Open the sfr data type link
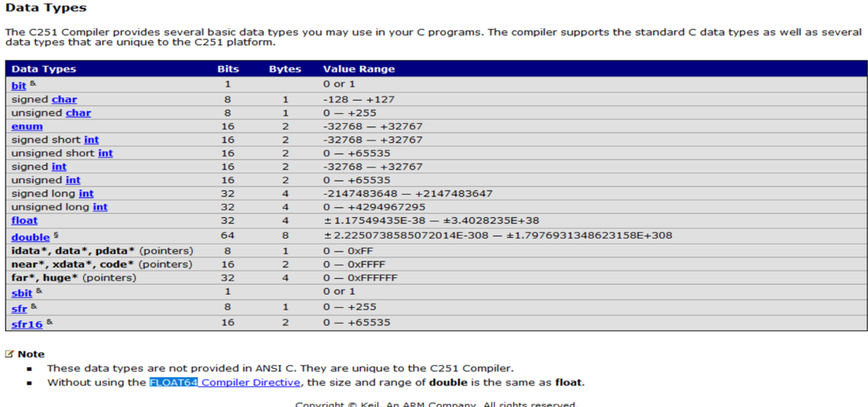 coord(19,308)
